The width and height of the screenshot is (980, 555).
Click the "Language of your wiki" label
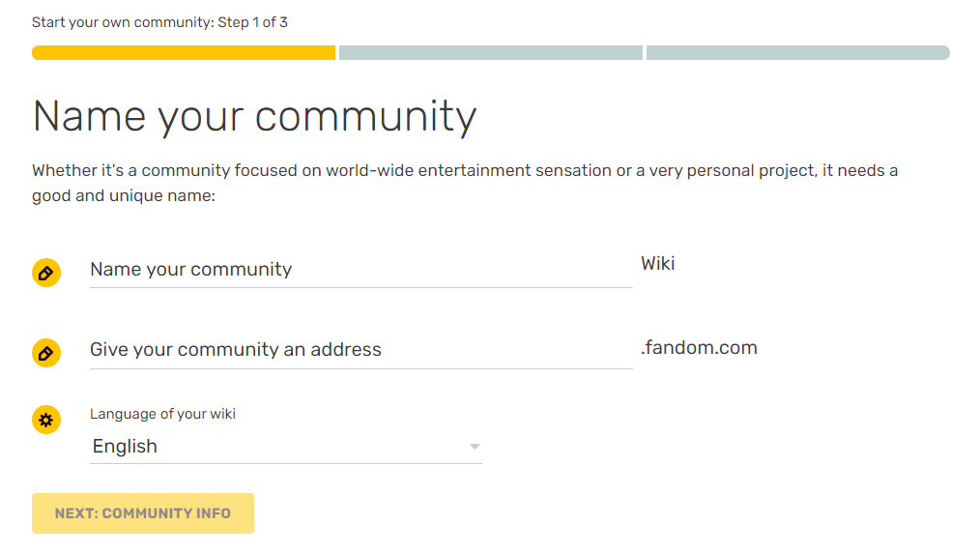[162, 414]
